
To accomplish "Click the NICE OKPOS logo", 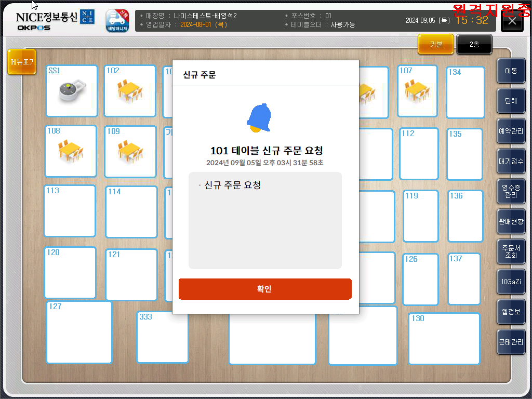I will [55, 21].
